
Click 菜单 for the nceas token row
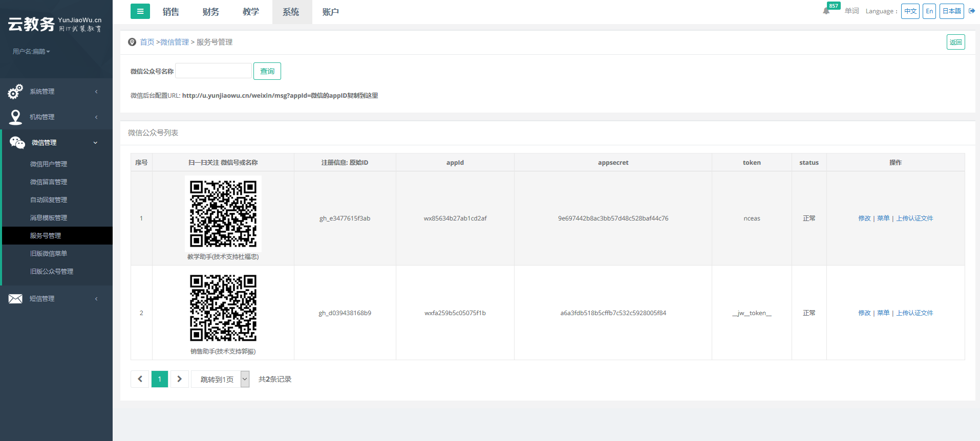point(883,218)
